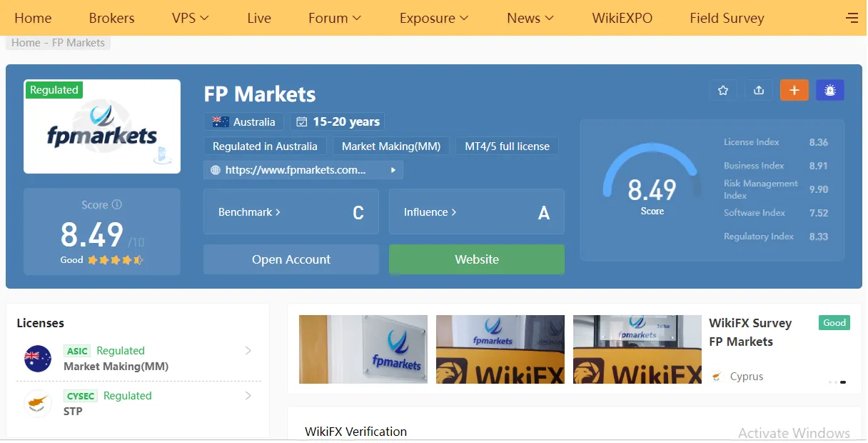Open the hamburger menu icon
The width and height of the screenshot is (868, 443).
(x=852, y=18)
